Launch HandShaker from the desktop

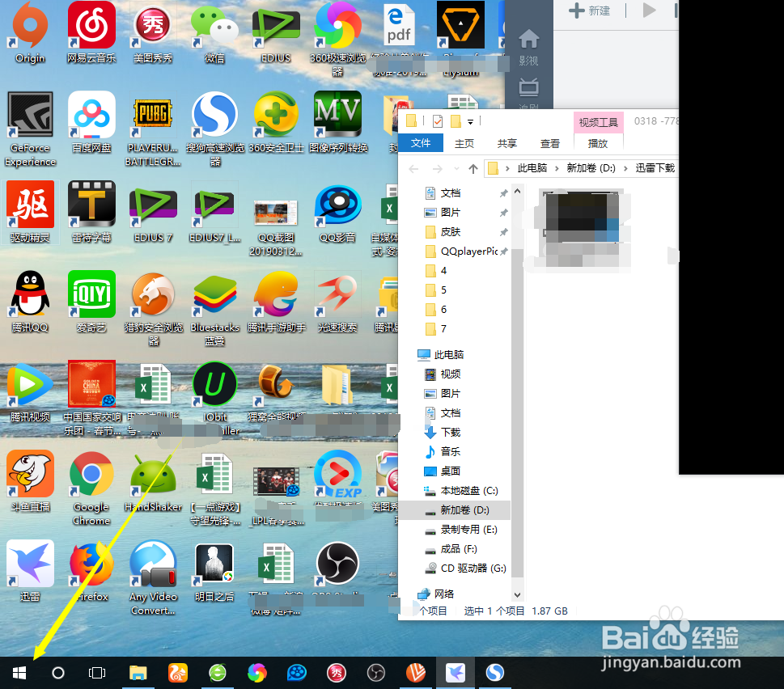[153, 482]
